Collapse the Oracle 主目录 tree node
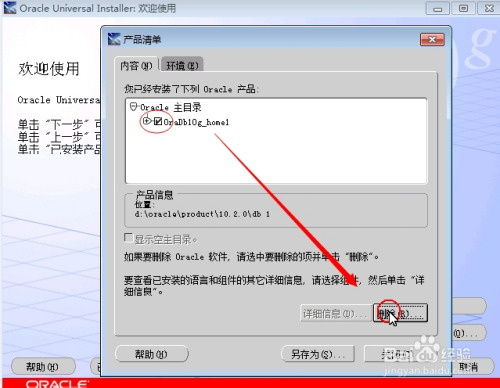The width and height of the screenshot is (500, 388). click(x=133, y=107)
